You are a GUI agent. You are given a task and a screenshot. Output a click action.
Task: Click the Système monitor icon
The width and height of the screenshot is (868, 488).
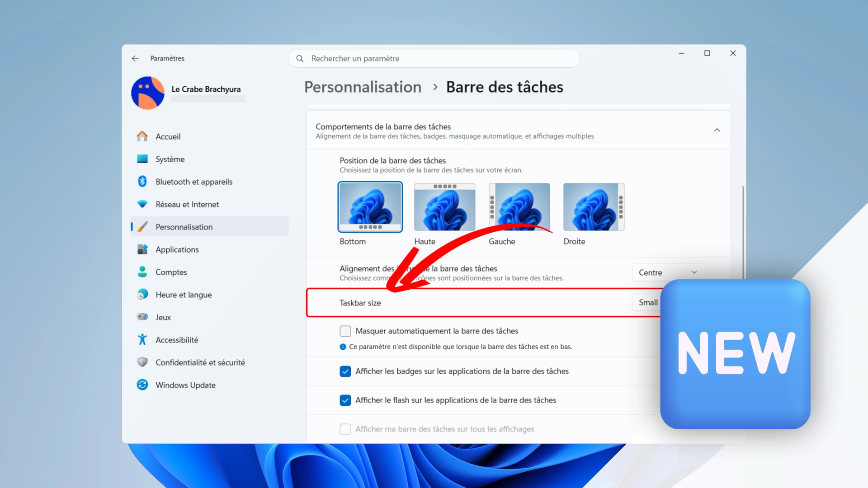tap(142, 159)
